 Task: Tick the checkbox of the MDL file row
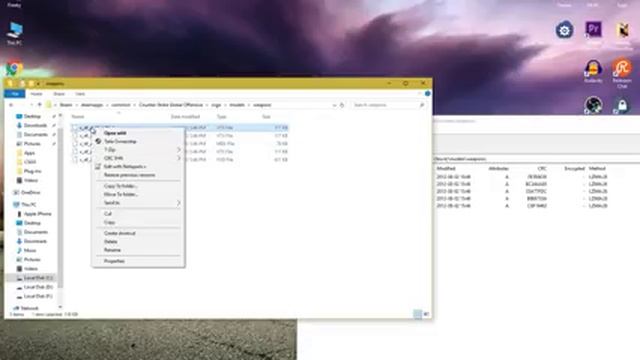point(75,144)
